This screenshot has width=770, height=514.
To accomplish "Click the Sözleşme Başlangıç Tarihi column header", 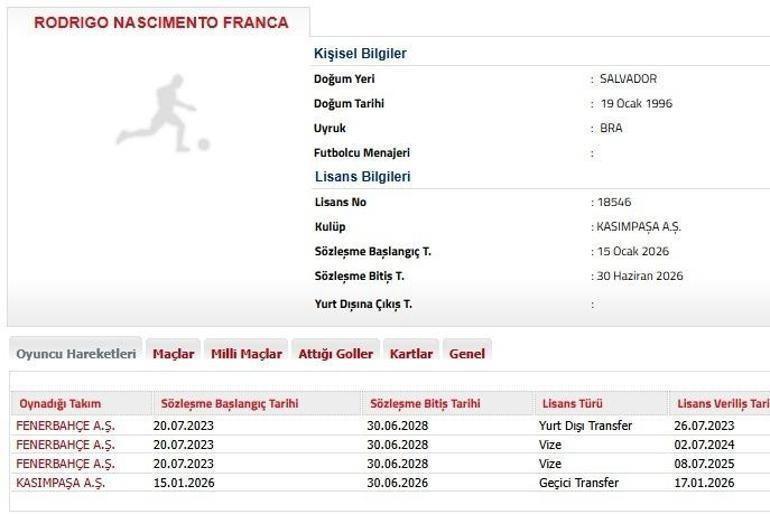I will pos(230,404).
